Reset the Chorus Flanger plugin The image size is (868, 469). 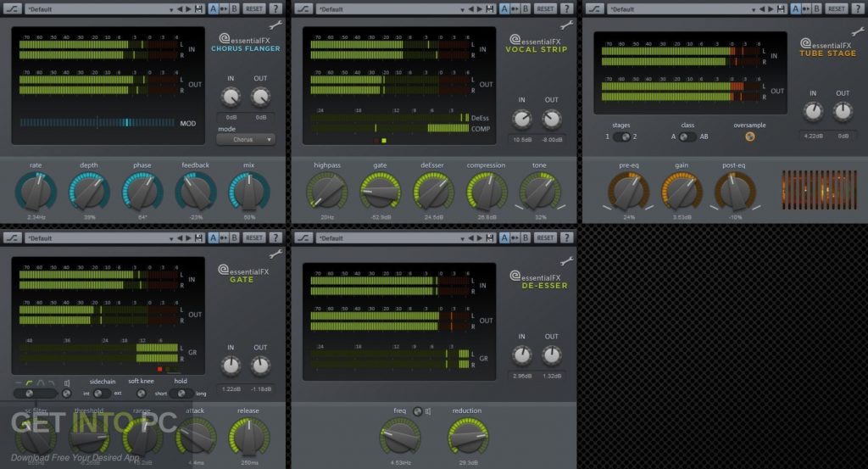[x=254, y=8]
